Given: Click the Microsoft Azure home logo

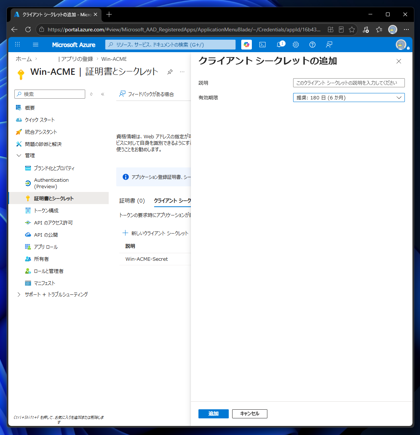Looking at the screenshot, I should pyautogui.click(x=73, y=45).
